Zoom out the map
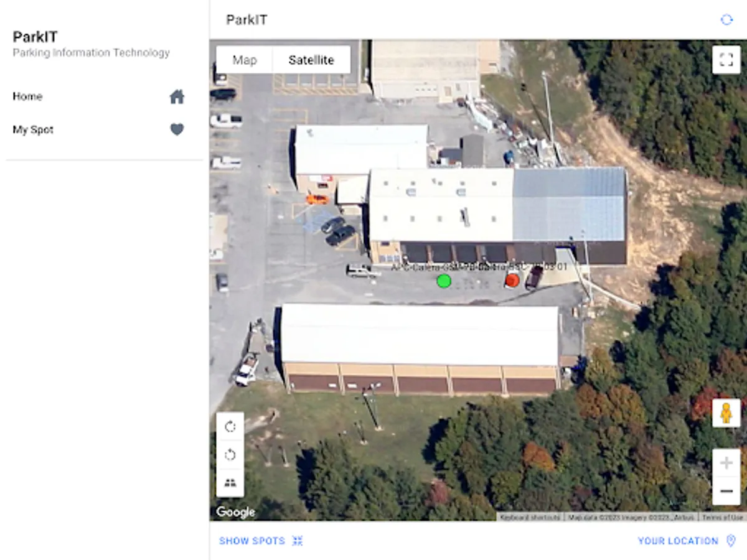This screenshot has width=747, height=560. click(x=726, y=491)
